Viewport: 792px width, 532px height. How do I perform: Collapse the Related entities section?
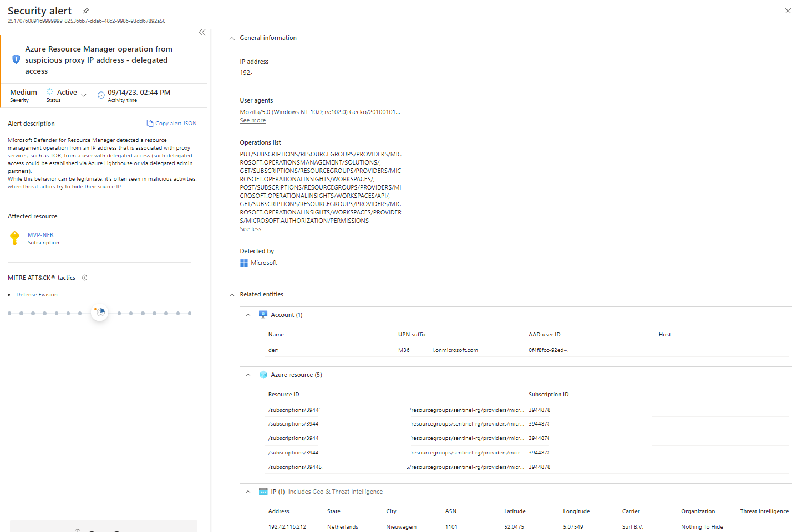pos(232,295)
